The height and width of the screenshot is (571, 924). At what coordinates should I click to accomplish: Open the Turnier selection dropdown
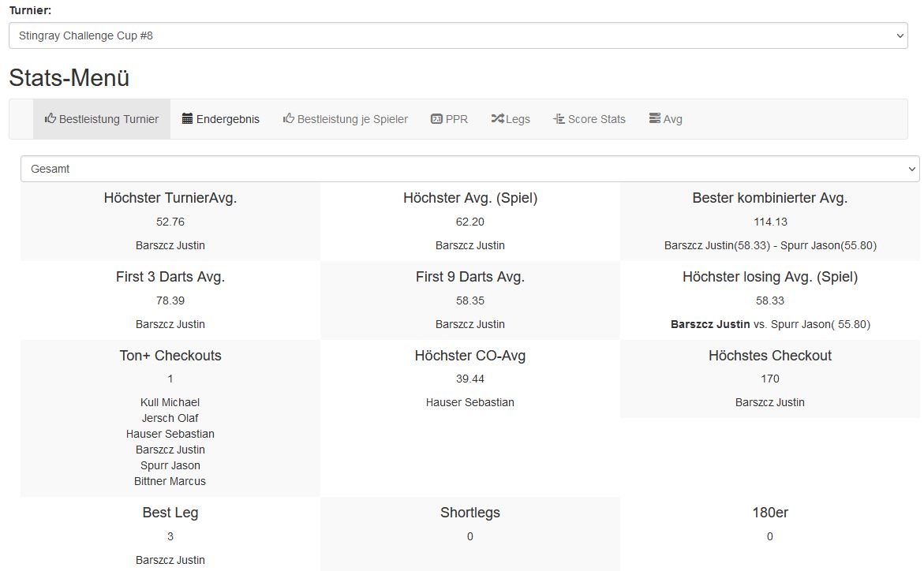(458, 35)
